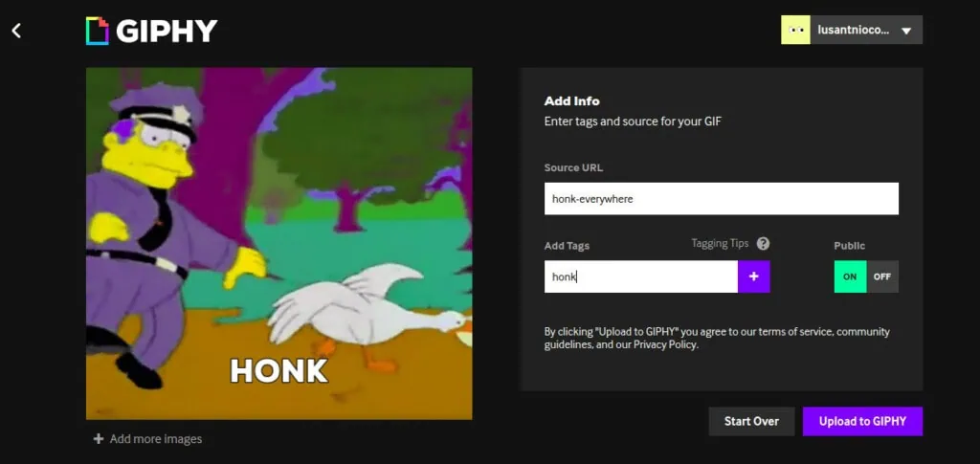Focus the Source URL field

722,199
